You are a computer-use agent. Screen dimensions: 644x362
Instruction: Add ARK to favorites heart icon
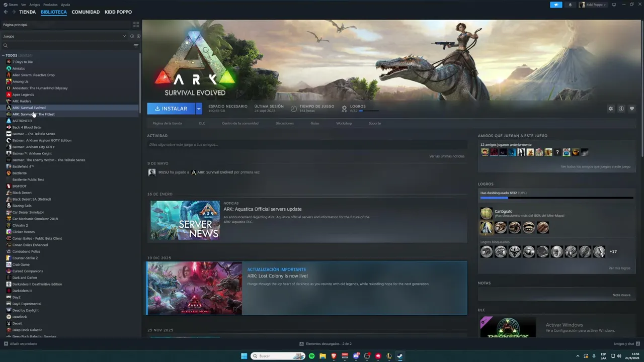pos(632,109)
